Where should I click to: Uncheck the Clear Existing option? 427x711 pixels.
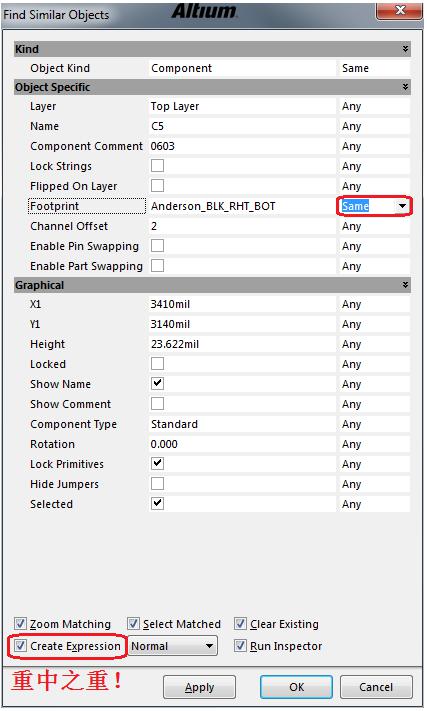point(241,623)
